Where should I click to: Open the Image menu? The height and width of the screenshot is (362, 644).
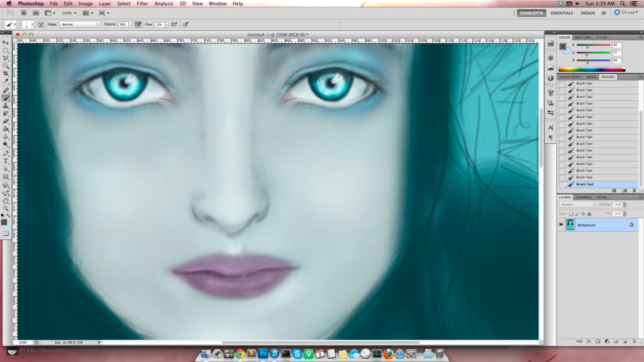[86, 4]
